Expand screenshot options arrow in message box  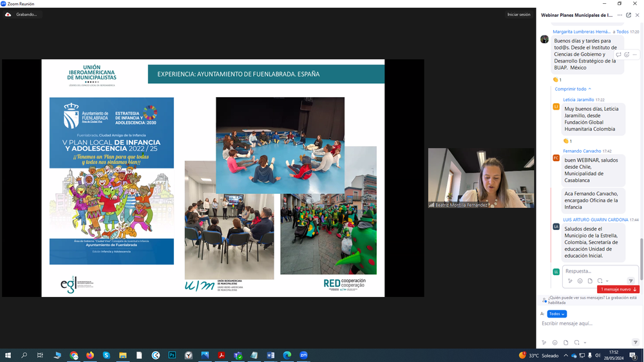point(585,343)
